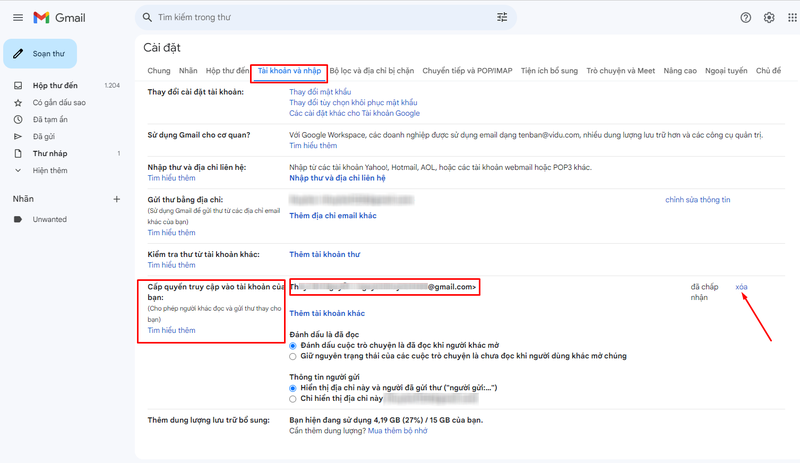Click the Cài đặt page heading
Viewport: 800px width, 463px height.
coord(162,47)
